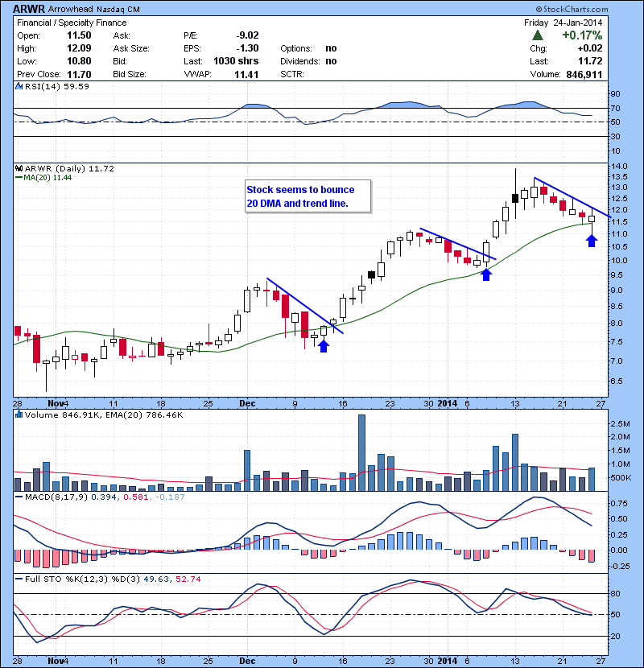Screen dimensions: 644x668
Task: Click the Chg value +0.02
Action: 590,48
